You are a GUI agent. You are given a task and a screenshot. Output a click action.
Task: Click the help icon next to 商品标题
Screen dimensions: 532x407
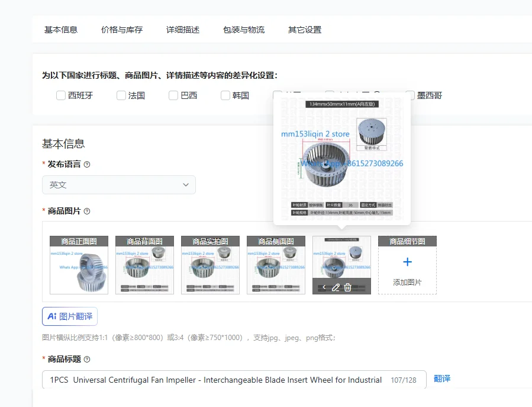87,360
